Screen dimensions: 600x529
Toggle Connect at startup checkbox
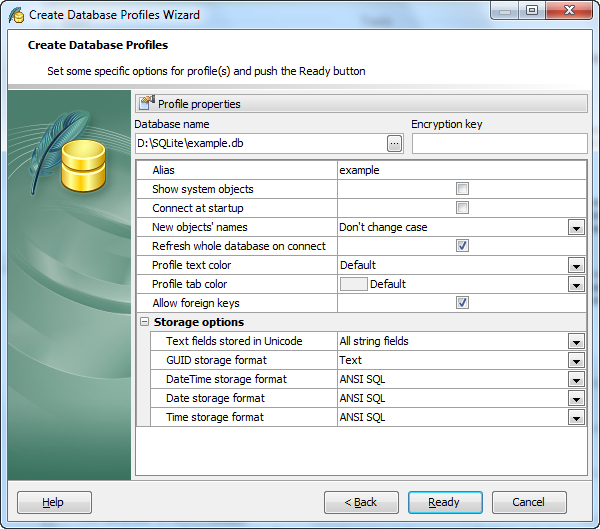point(462,208)
